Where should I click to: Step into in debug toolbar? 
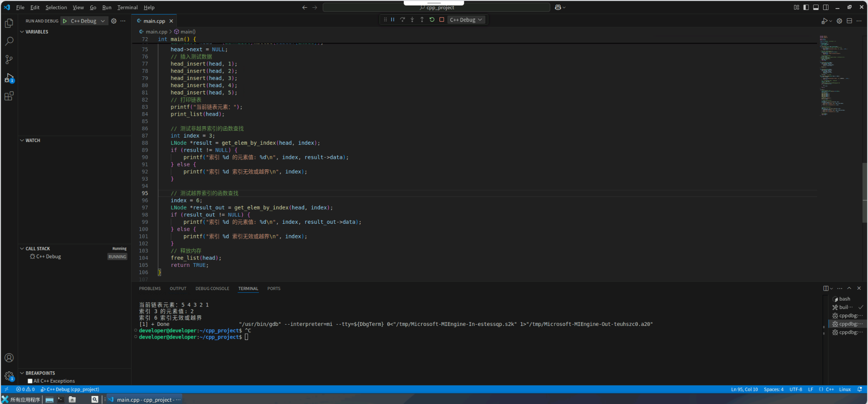pos(412,20)
